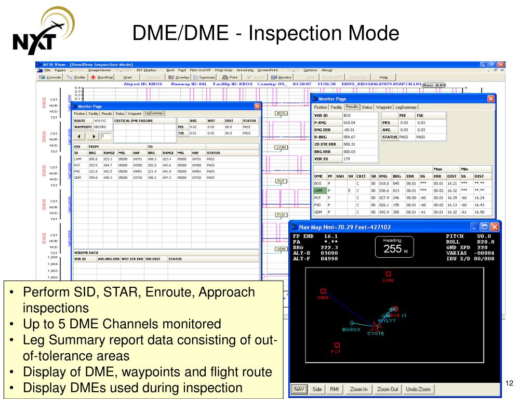The height and width of the screenshot is (399, 532).
Task: Click Fwd in the menu bar
Action: 182,70
